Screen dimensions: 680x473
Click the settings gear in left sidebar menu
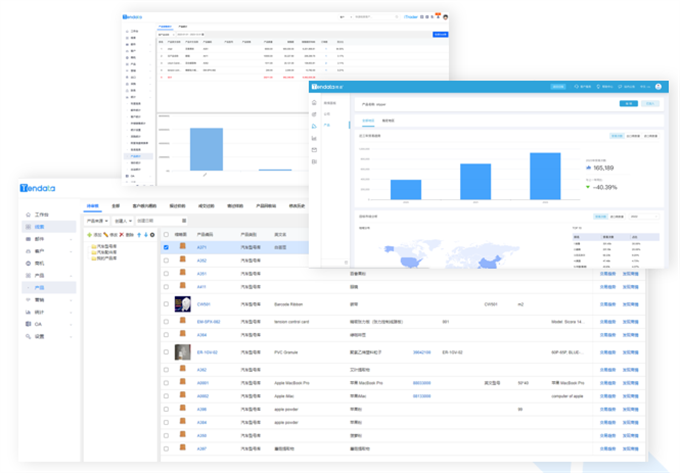point(27,336)
